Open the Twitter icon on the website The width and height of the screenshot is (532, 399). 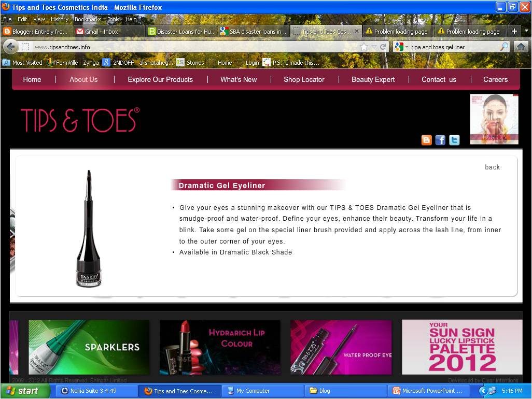[454, 140]
